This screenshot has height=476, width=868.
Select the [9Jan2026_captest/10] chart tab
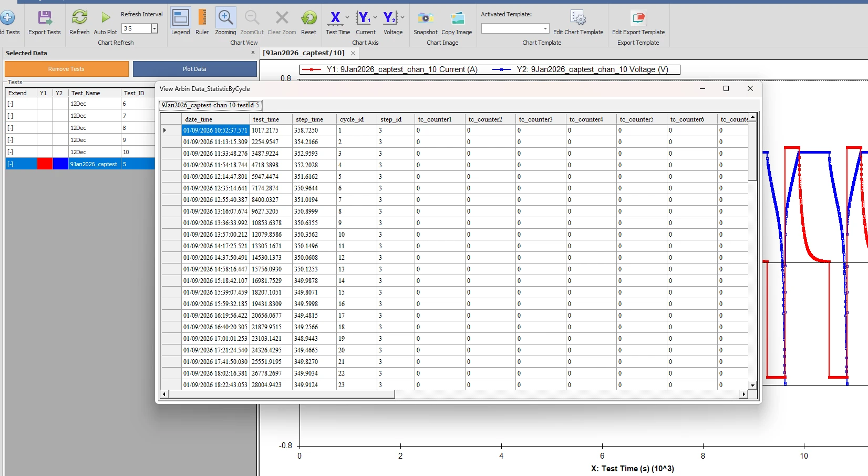pos(305,53)
